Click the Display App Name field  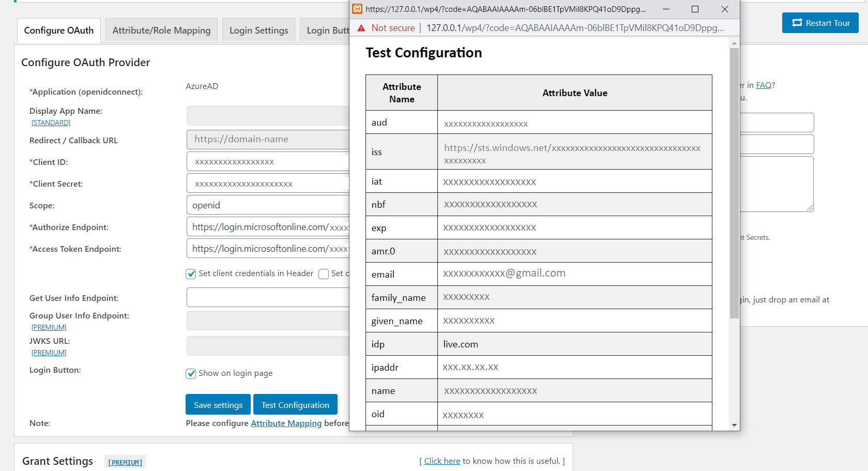tap(268, 116)
